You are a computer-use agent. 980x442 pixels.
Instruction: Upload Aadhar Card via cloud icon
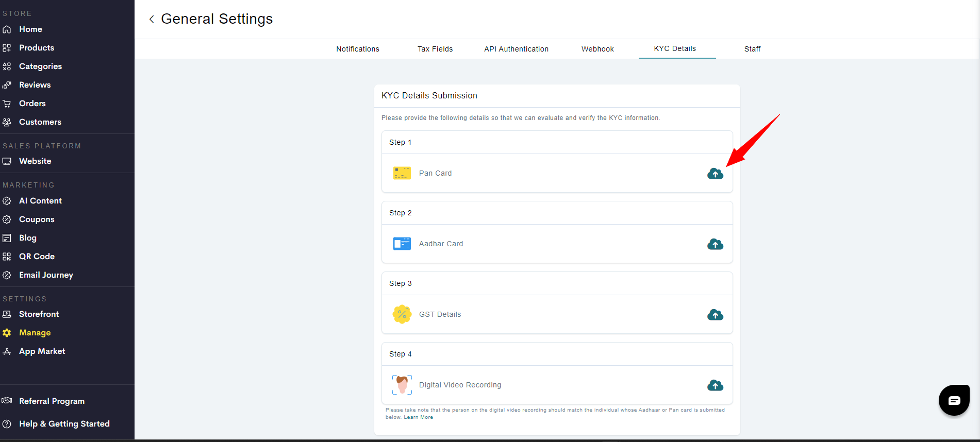click(x=715, y=244)
